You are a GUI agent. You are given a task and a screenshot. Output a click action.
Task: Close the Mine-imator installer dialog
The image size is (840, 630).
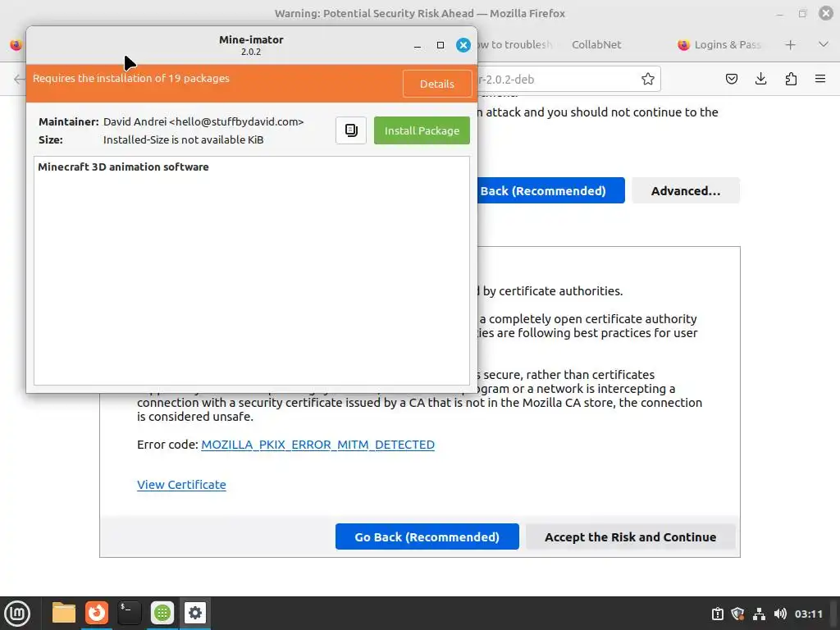coord(463,46)
